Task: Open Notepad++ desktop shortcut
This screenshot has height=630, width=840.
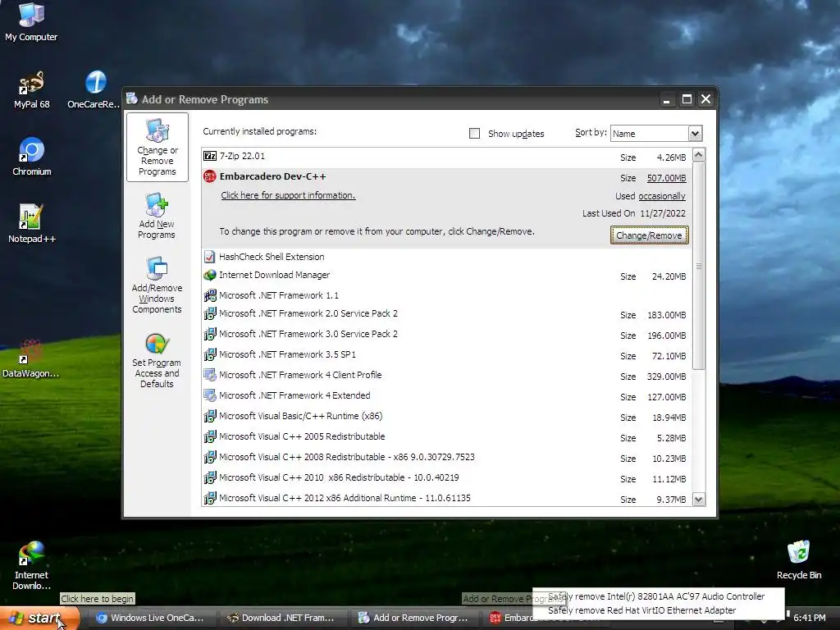Action: click(x=32, y=224)
